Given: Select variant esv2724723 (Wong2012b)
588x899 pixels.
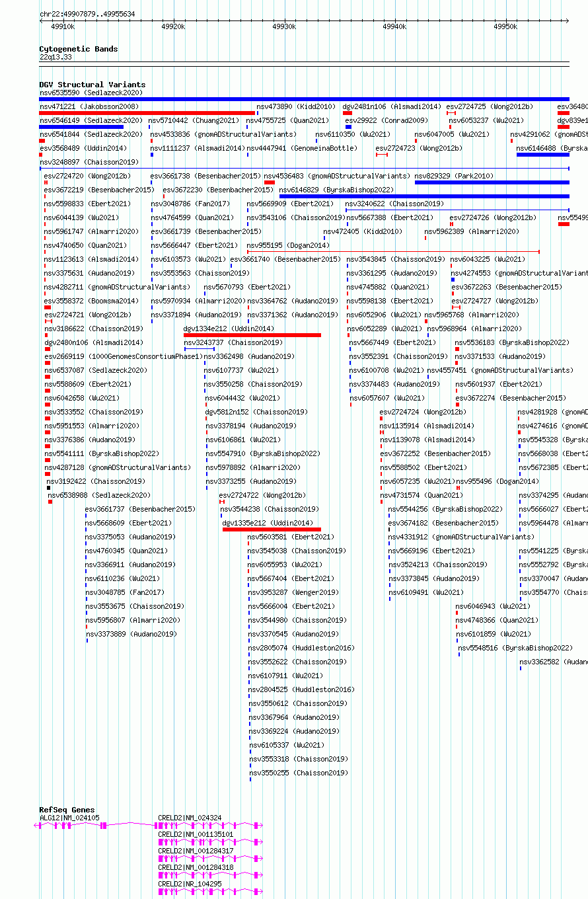Looking at the screenshot, I should [x=419, y=148].
